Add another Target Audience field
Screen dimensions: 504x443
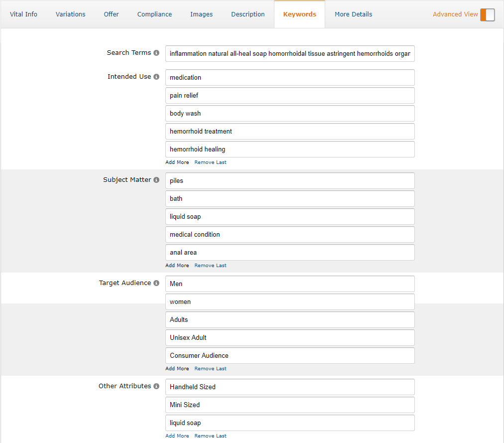[177, 368]
